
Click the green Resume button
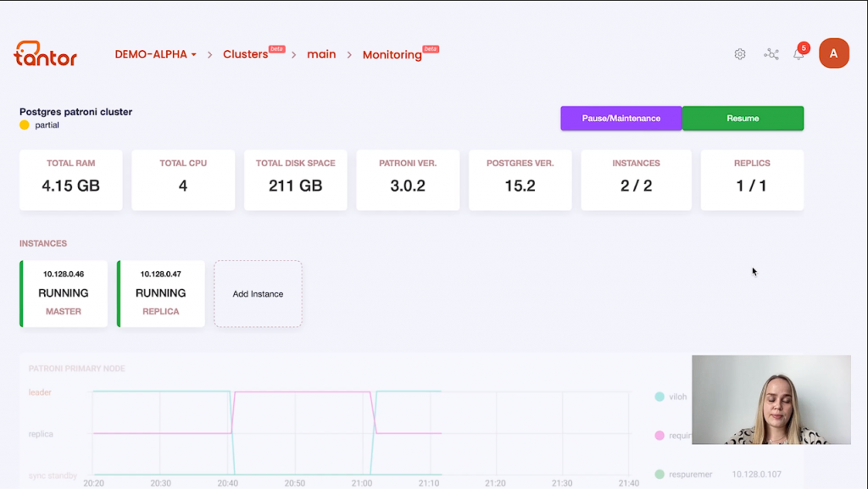pyautogui.click(x=743, y=119)
